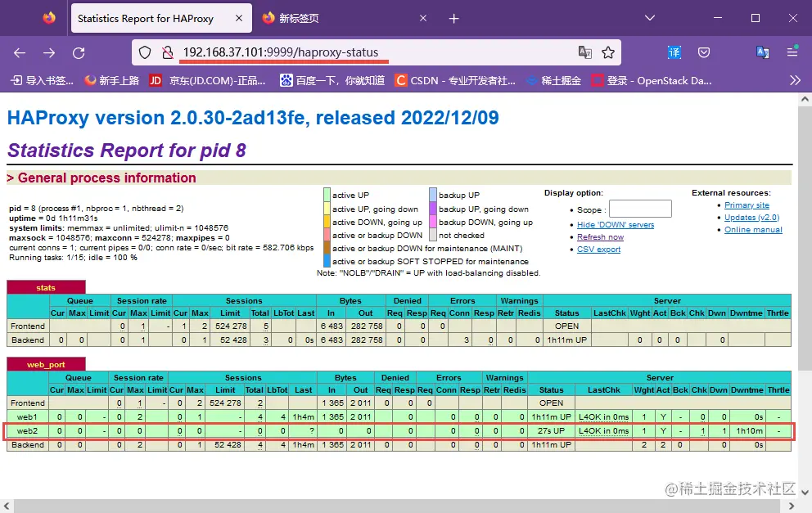
Task: Focus the Scope input field
Action: click(640, 209)
